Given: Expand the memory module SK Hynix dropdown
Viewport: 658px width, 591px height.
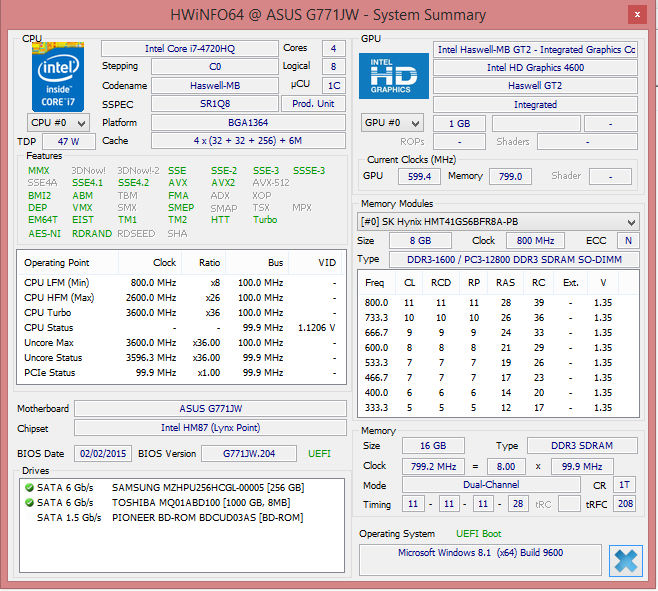Looking at the screenshot, I should (498, 222).
